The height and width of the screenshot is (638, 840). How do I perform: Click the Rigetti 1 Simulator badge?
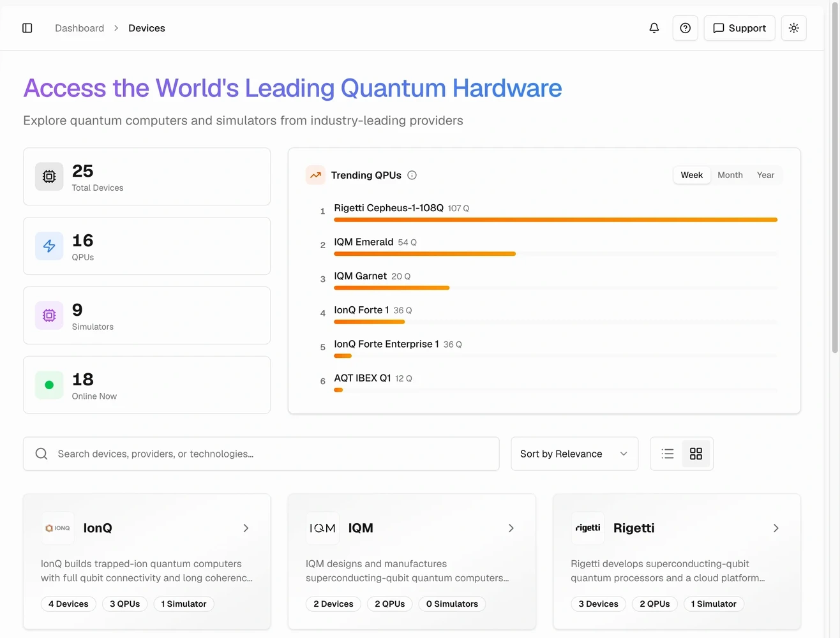714,604
